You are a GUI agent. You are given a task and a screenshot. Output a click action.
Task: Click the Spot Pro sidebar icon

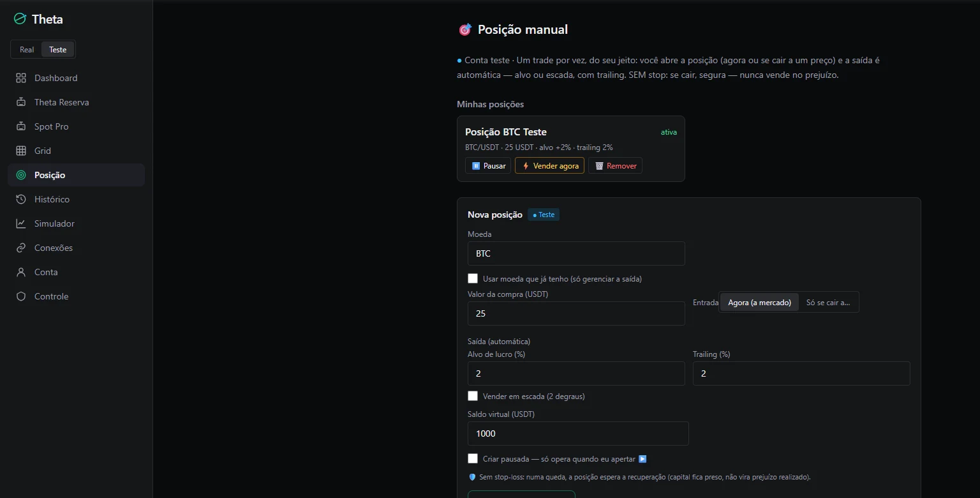[x=21, y=126]
